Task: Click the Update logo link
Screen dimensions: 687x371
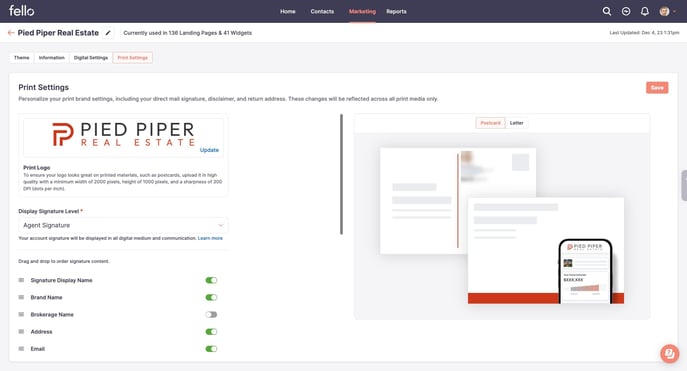Action: [209, 150]
